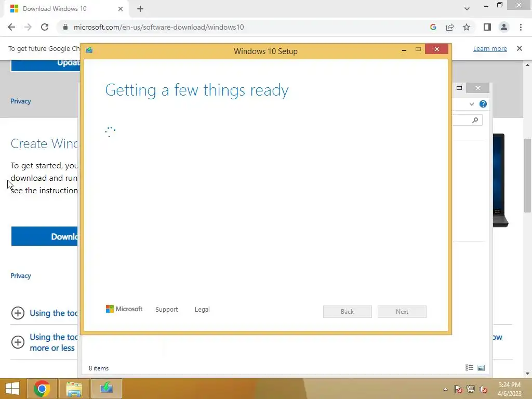
Task: Switch File Explorer to details view
Action: pyautogui.click(x=469, y=368)
